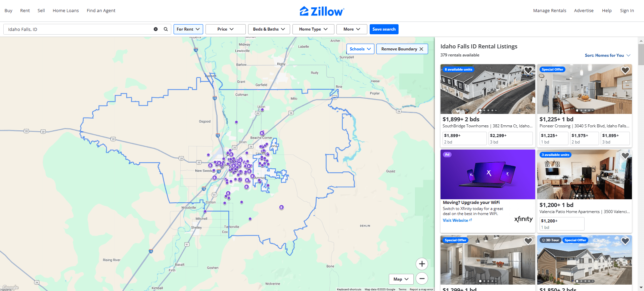Click Report a map error
Viewport: 644px width, 291px height.
click(x=421, y=289)
